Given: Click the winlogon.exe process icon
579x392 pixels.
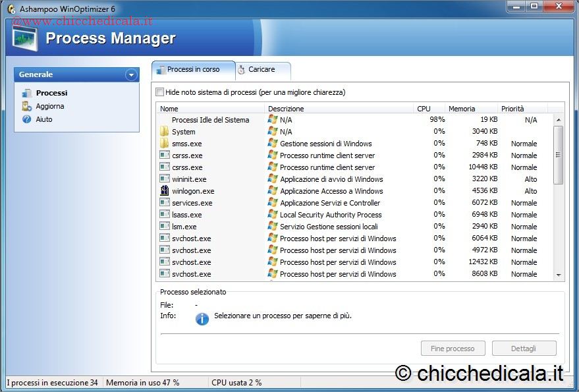Looking at the screenshot, I should pos(165,191).
